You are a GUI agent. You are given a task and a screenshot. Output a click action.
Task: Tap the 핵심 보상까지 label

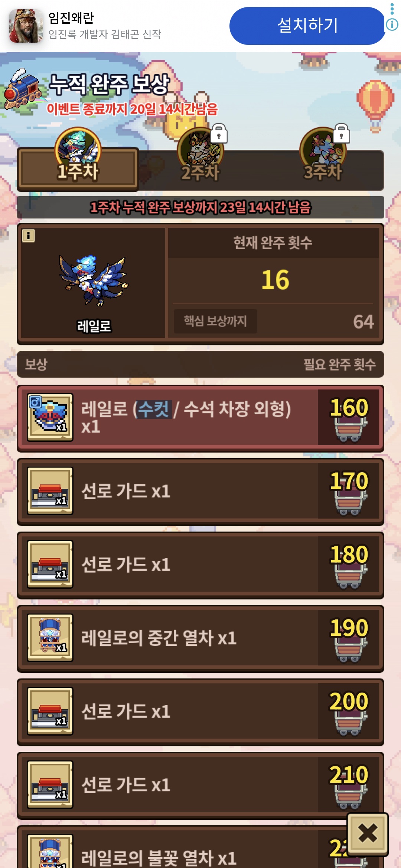(x=215, y=321)
